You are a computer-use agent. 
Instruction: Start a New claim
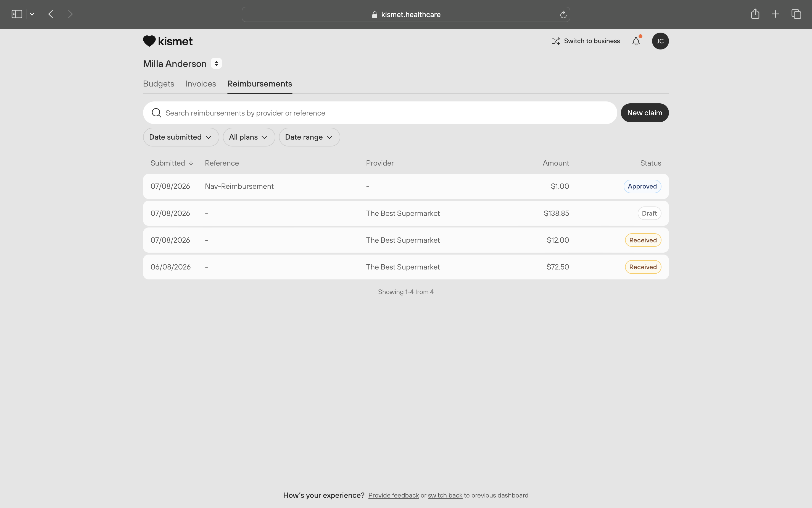pos(645,113)
